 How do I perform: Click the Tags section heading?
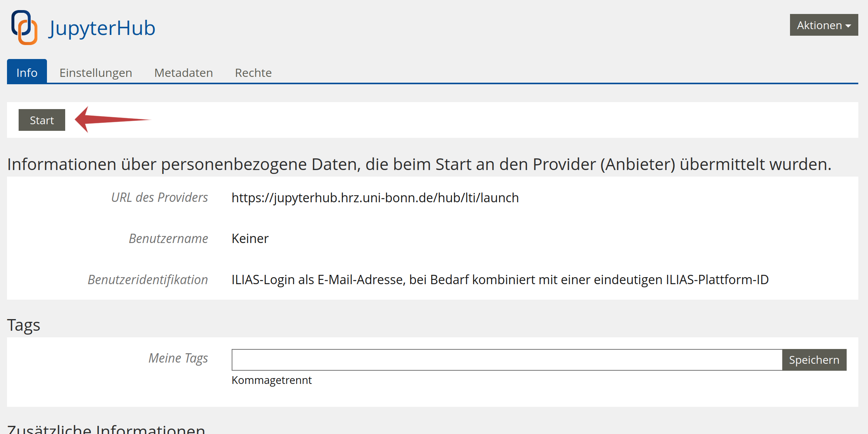(24, 325)
